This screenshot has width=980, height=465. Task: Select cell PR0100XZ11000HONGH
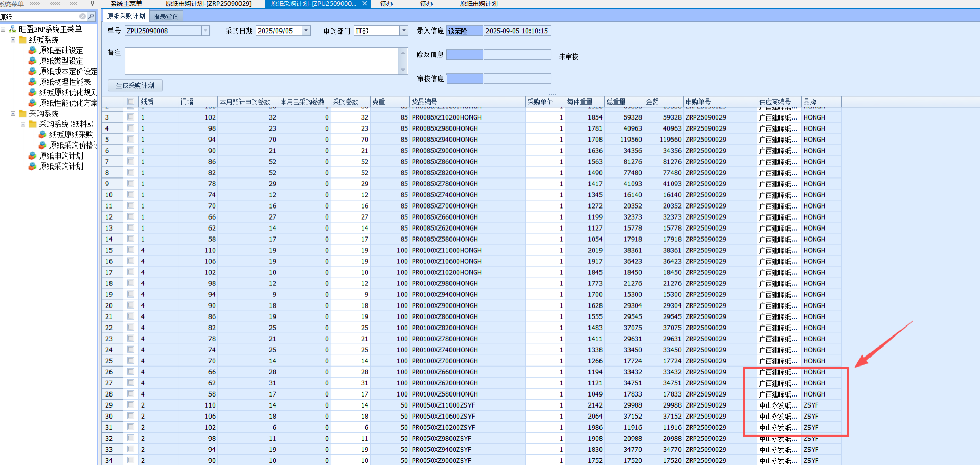pyautogui.click(x=467, y=250)
